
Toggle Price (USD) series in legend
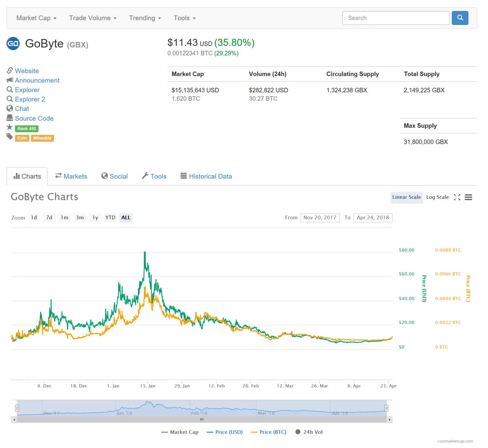[225, 432]
